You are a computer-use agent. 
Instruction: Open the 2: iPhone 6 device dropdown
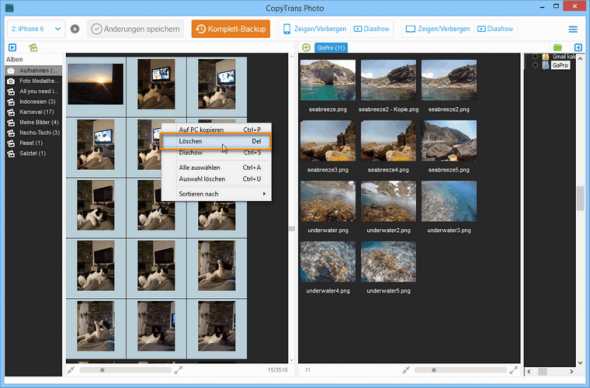click(36, 29)
